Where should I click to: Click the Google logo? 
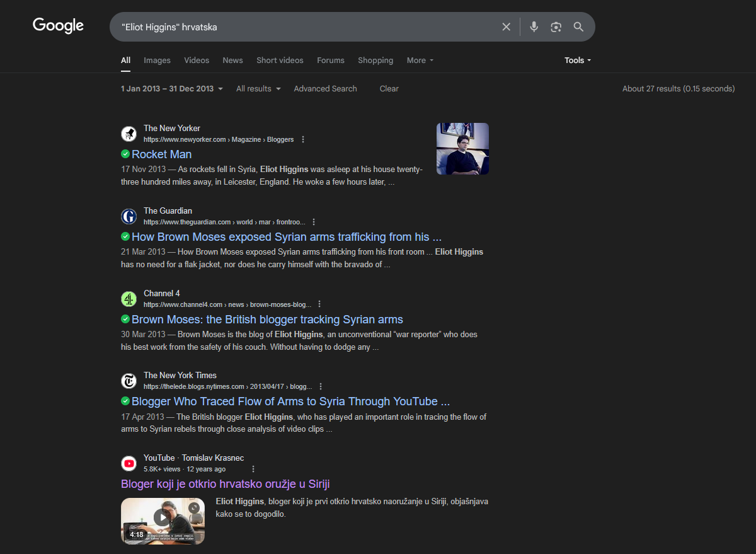(58, 26)
